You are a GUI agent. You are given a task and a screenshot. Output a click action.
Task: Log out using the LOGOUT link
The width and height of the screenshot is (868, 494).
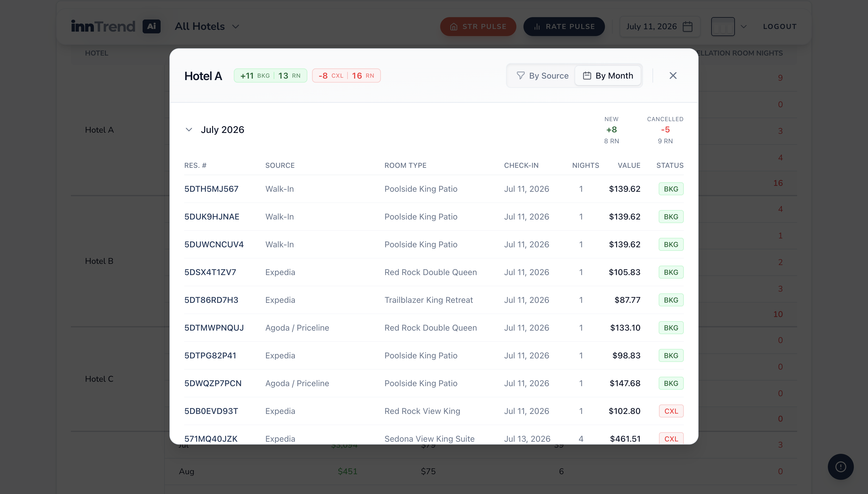coord(779,27)
